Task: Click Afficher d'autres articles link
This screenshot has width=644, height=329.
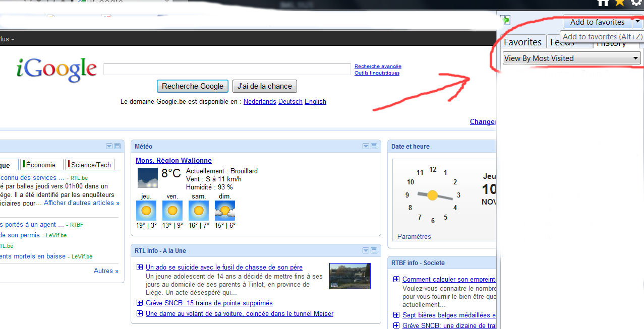Action: (x=82, y=203)
